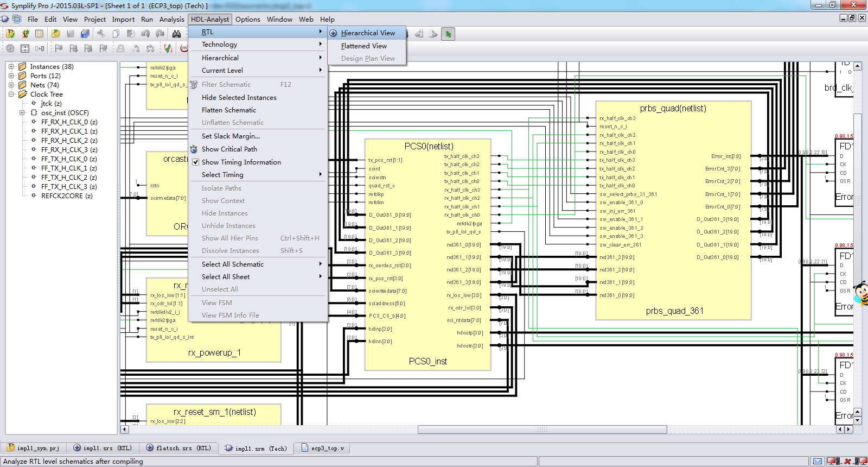The height and width of the screenshot is (467, 868).
Task: Switch to flatsch.srs (RTL) tab
Action: (x=178, y=449)
